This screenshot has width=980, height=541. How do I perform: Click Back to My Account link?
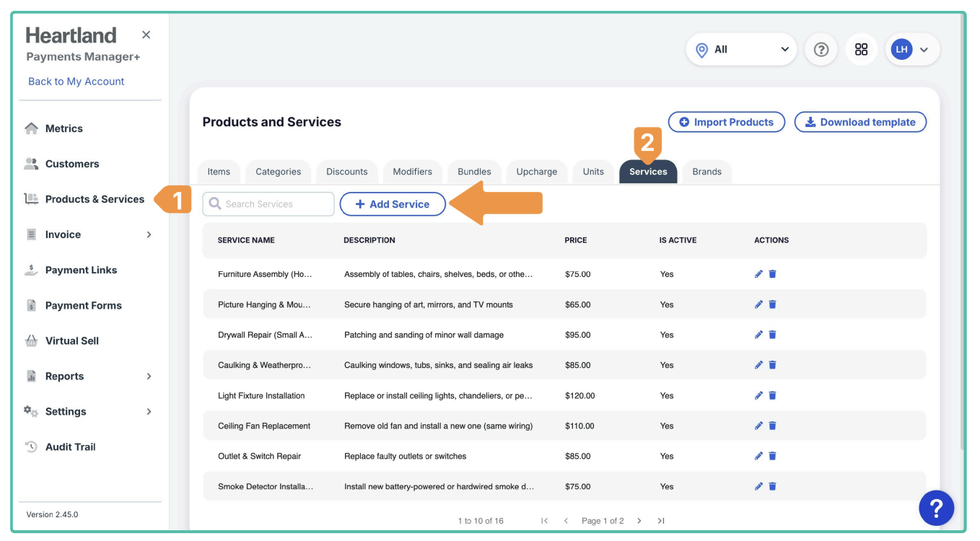click(76, 82)
